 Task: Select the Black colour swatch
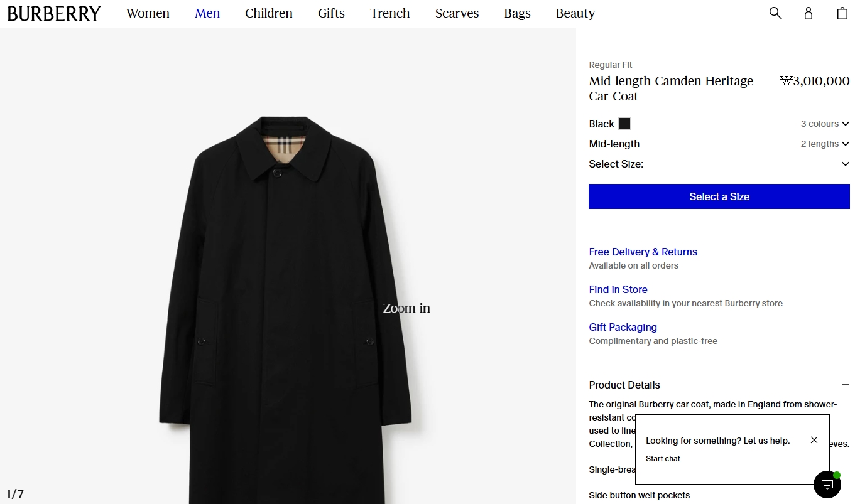(x=624, y=124)
